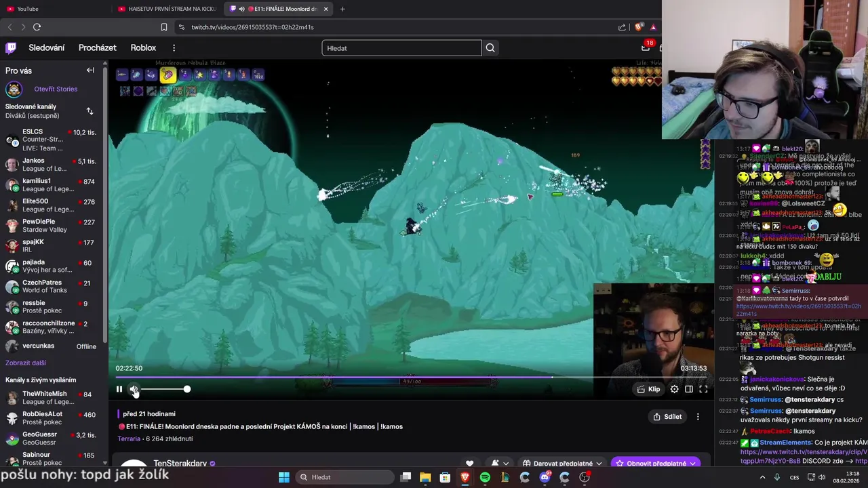Open File Explorer from the taskbar
The width and height of the screenshot is (868, 488).
pos(425,477)
